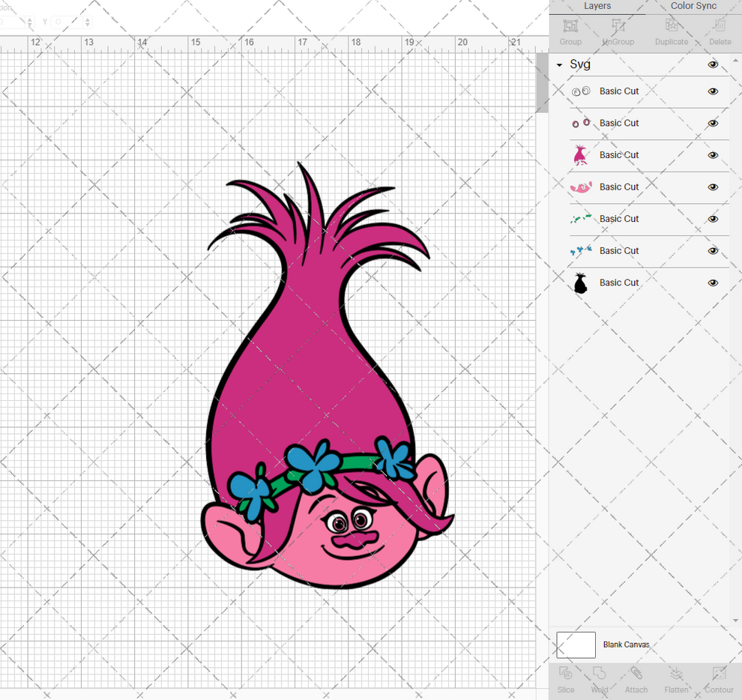Click inside the Y coordinate input field

pos(66,22)
